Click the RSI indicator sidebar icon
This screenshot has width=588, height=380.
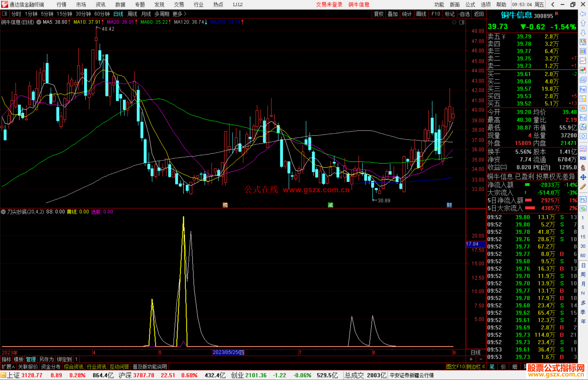point(583,158)
